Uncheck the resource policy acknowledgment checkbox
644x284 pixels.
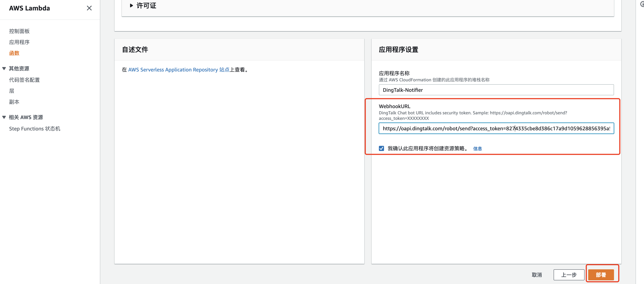(x=381, y=149)
